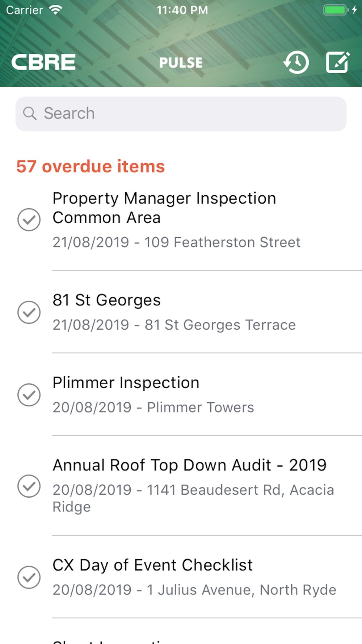Select Plimmer Inspection at Plimmer Towers

click(x=181, y=395)
